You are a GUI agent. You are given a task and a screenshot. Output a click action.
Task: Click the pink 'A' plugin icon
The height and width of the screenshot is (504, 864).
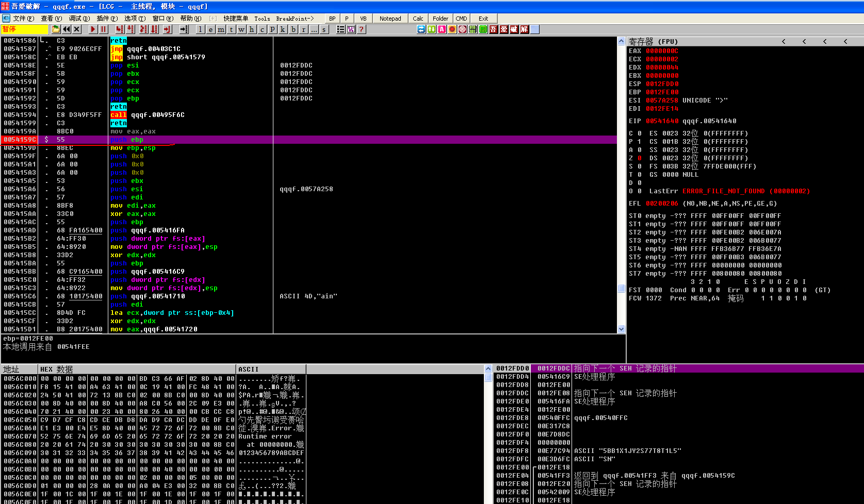(x=442, y=29)
